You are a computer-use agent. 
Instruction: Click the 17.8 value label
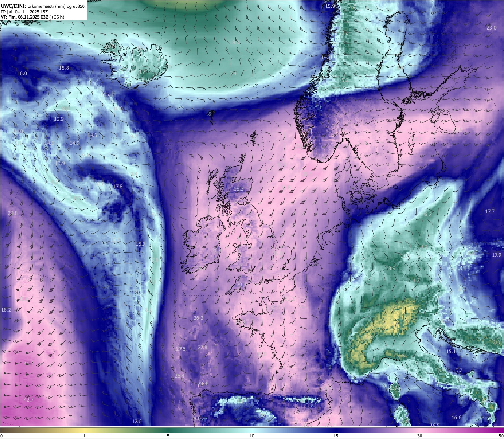(117, 187)
